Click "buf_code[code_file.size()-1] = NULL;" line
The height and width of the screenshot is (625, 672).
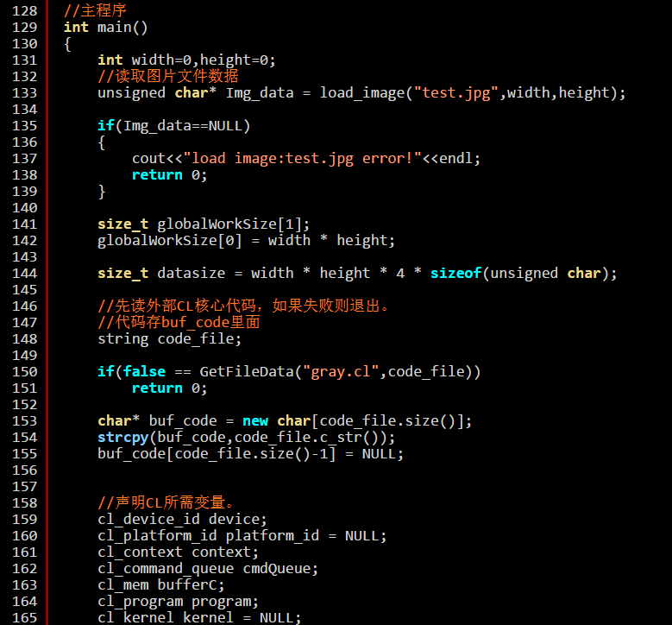[250, 454]
